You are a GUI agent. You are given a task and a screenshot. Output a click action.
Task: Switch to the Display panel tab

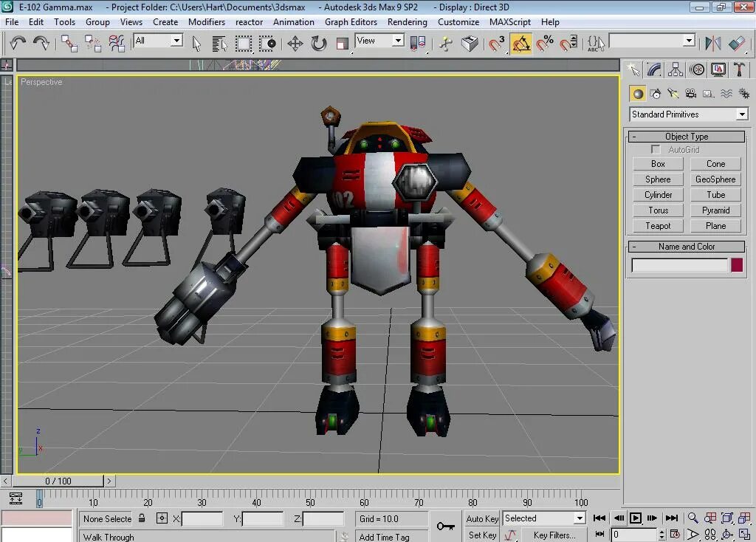pos(718,70)
